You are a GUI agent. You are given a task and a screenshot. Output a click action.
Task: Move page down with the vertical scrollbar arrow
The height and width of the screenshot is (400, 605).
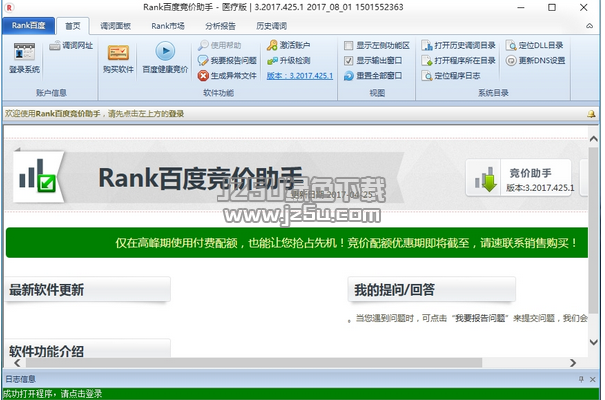593,342
